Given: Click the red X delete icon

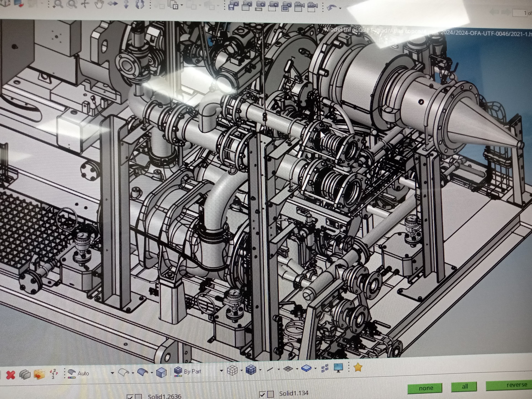Looking at the screenshot, I should coord(11,375).
